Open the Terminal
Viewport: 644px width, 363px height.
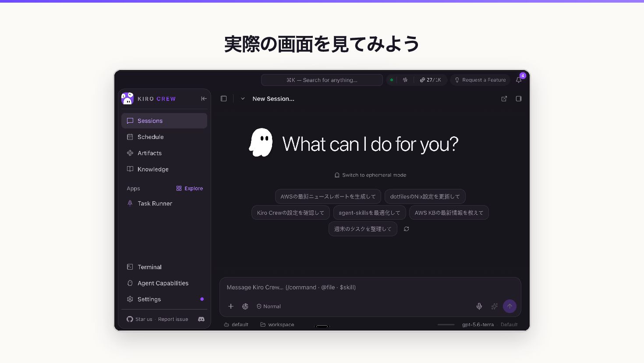coord(164,267)
